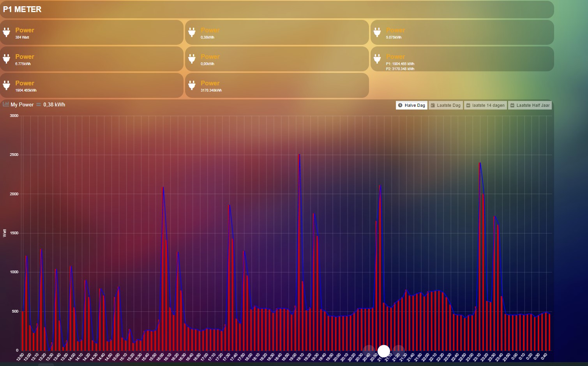The image size is (588, 366).
Task: Click the 3170.348kWh value on the bottom card
Action: click(211, 90)
